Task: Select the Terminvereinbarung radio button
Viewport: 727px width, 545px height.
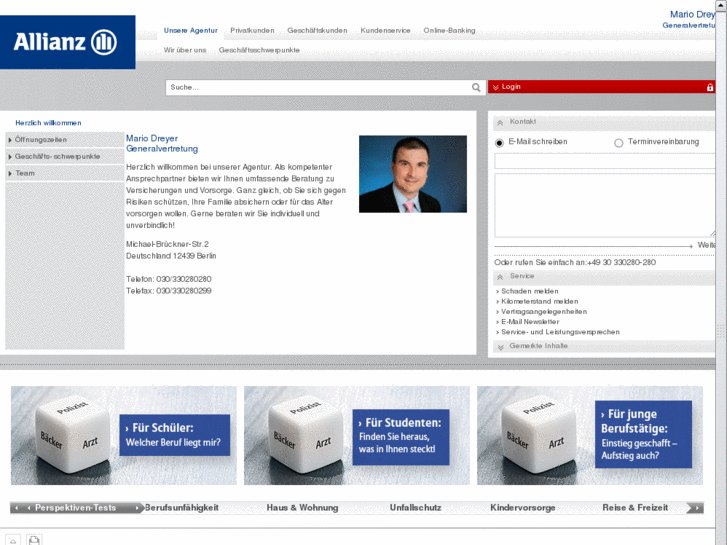Action: [x=619, y=143]
